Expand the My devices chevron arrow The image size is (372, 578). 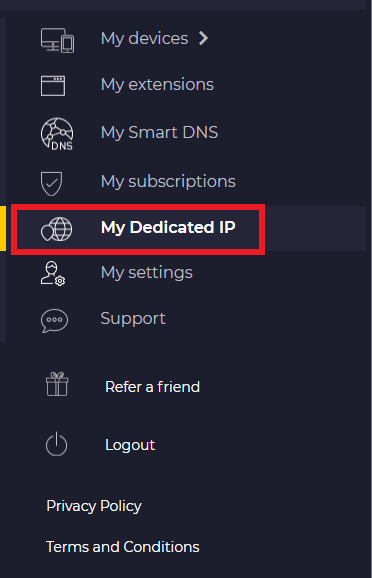click(x=203, y=38)
